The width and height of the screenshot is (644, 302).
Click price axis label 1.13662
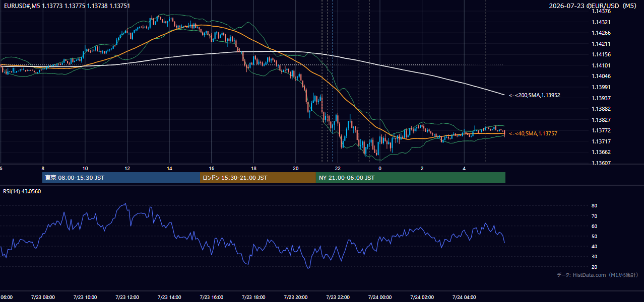(x=601, y=152)
